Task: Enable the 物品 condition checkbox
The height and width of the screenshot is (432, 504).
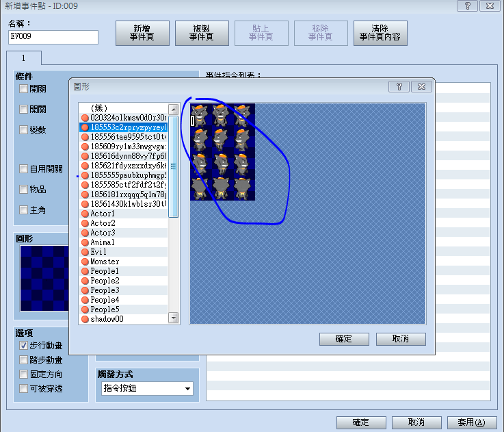Action: click(23, 189)
